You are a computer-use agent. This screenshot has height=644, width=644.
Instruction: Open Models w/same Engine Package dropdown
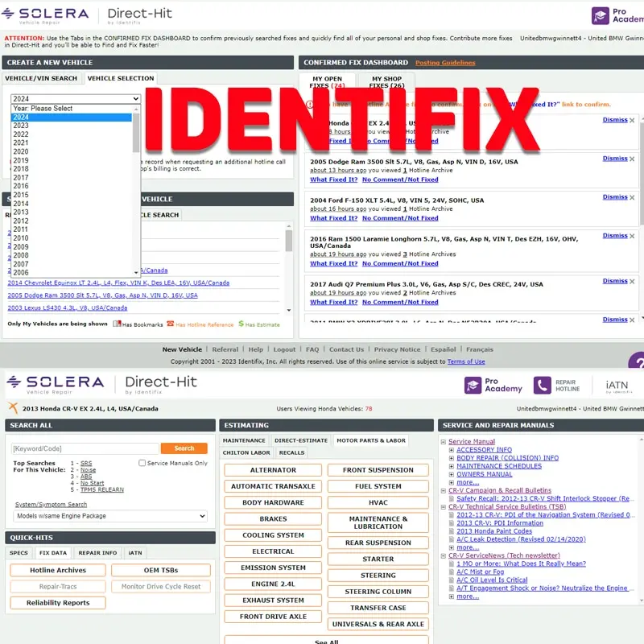pos(110,516)
